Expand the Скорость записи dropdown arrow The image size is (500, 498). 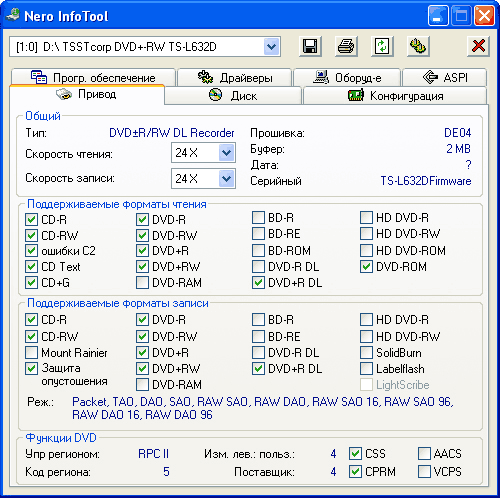point(227,179)
